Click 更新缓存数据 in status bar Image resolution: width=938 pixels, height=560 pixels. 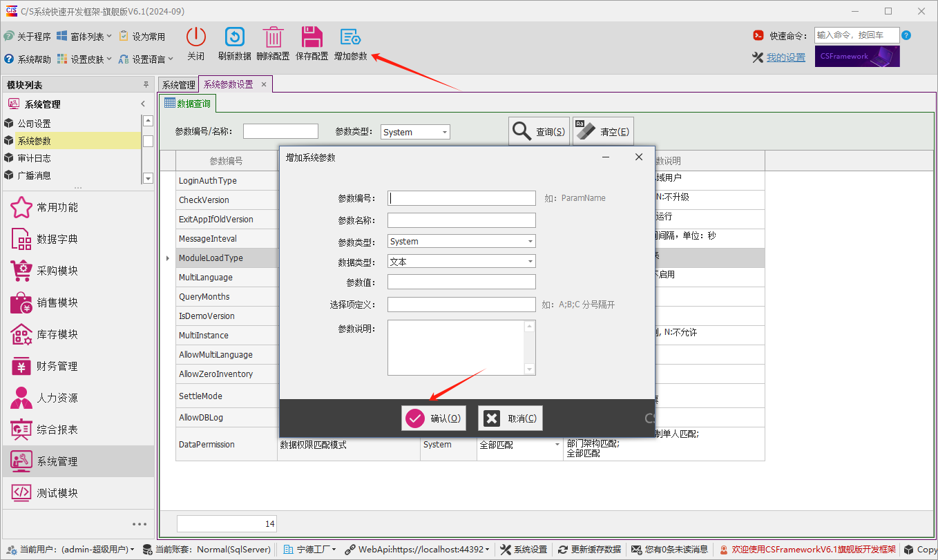(590, 550)
